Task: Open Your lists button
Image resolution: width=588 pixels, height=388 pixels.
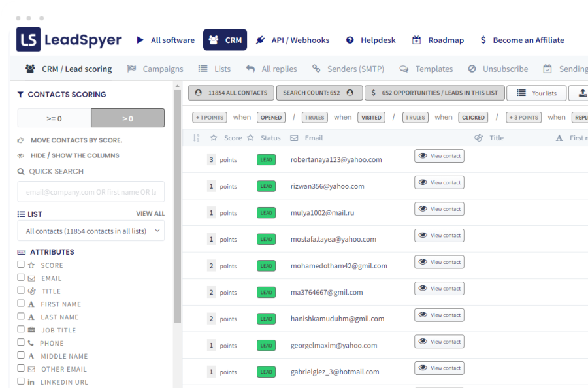Action: click(536, 93)
